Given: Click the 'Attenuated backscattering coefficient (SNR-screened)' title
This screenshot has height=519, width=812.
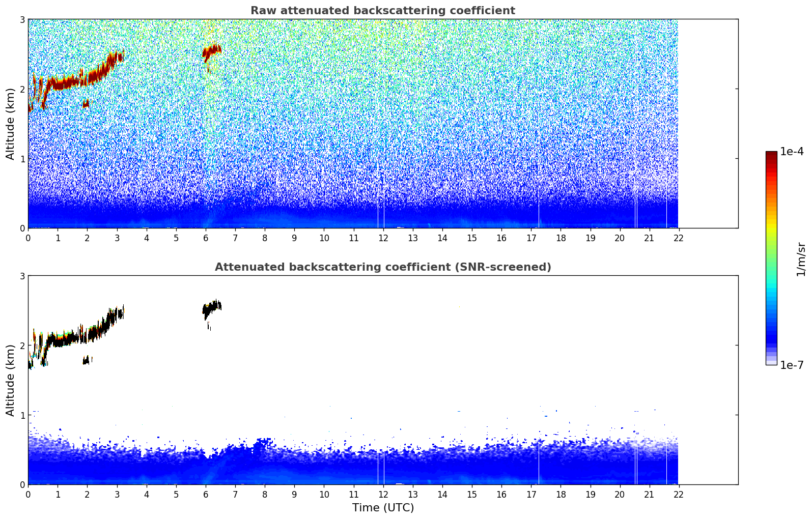Looking at the screenshot, I should pos(383,267).
